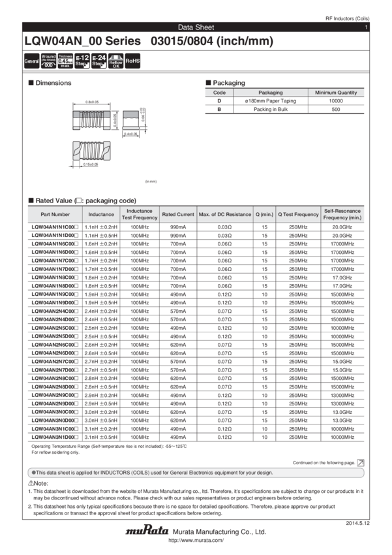
Task: Select part number LQW04AN2N7D00
Action: [55, 370]
